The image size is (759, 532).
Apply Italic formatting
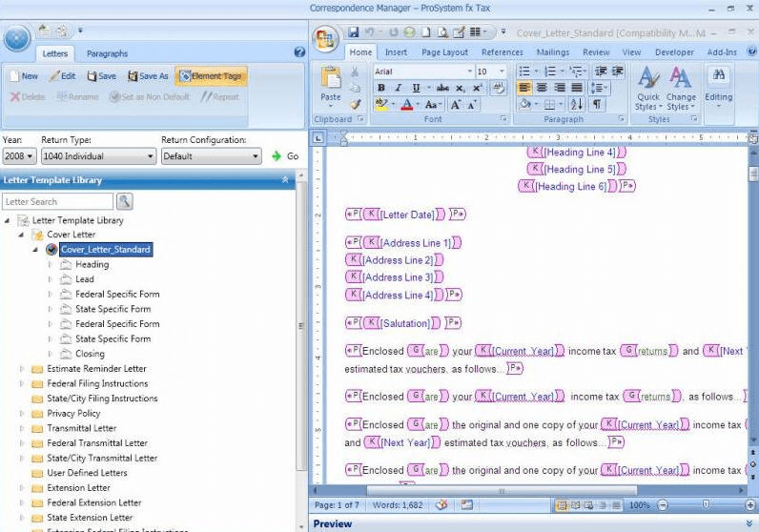(399, 88)
